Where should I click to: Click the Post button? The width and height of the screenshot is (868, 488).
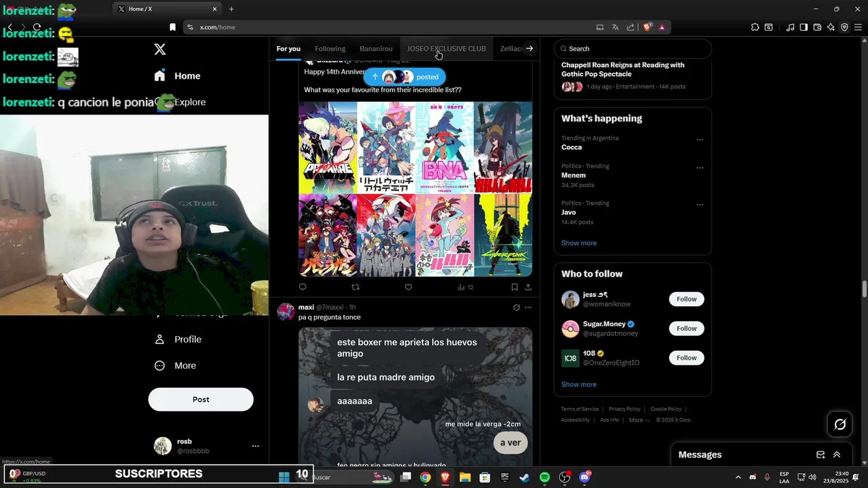point(201,399)
